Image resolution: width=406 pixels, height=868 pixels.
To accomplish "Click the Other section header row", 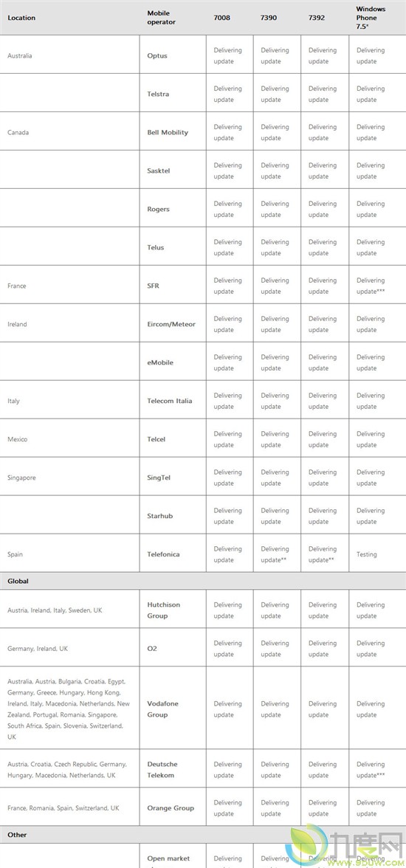I will (x=203, y=834).
